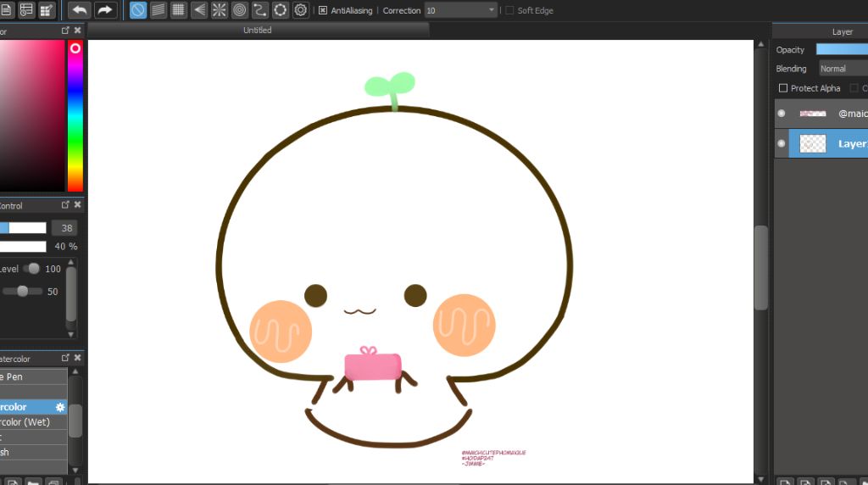Enable the parallel lines snap guide

point(159,10)
